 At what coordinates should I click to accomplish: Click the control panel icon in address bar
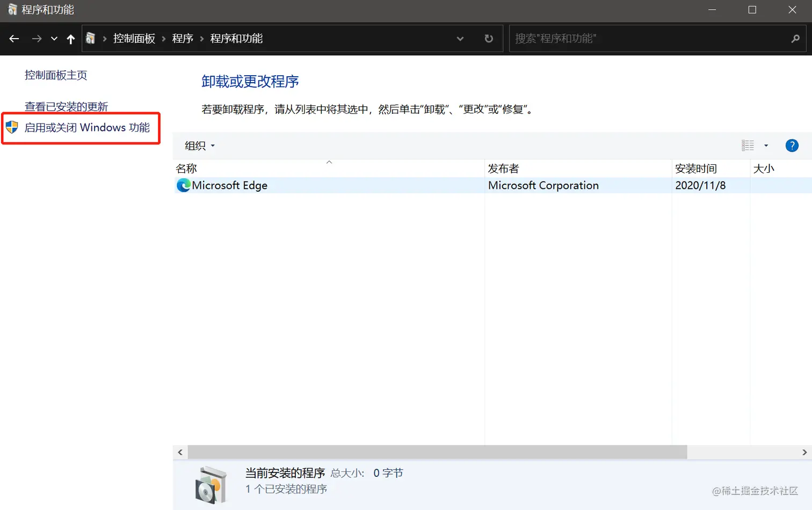(91, 39)
